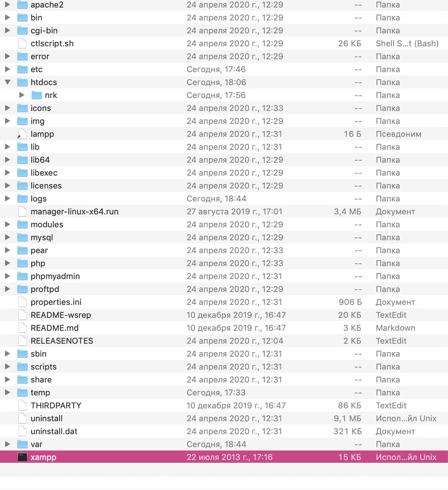Click the size value 16 Б
Screen dimensions: 448x490
point(353,134)
